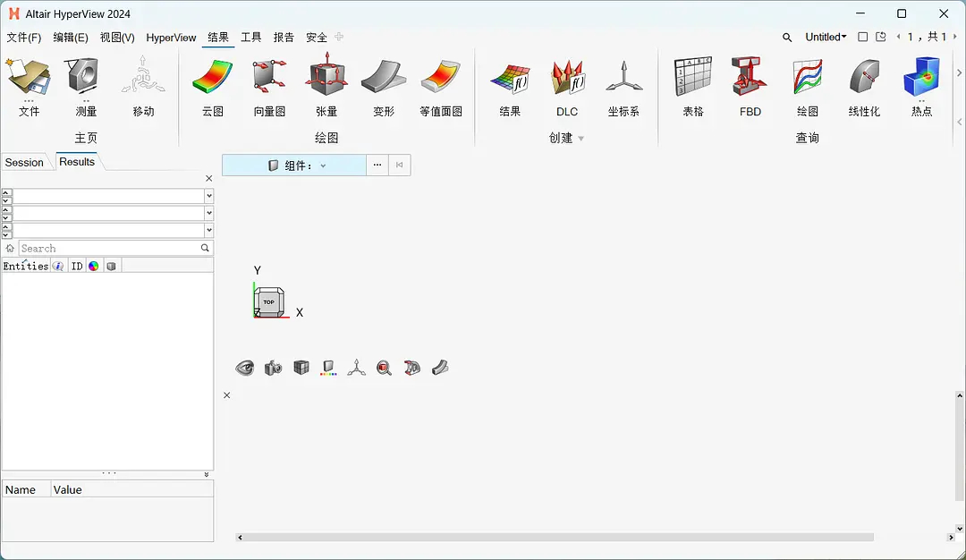This screenshot has height=560, width=966.
Task: Open the DLC creation tool
Action: coord(567,86)
